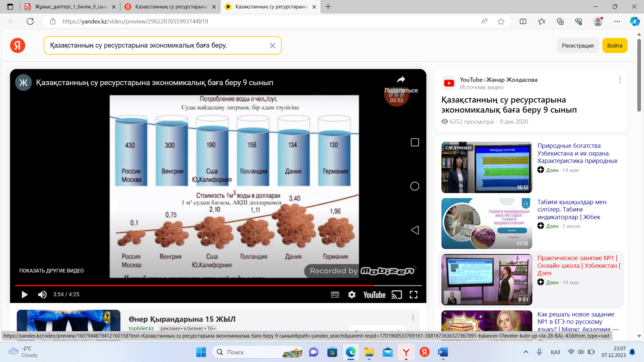The height and width of the screenshot is (362, 644).
Task: Open video source three-dot menu
Action: [620, 80]
